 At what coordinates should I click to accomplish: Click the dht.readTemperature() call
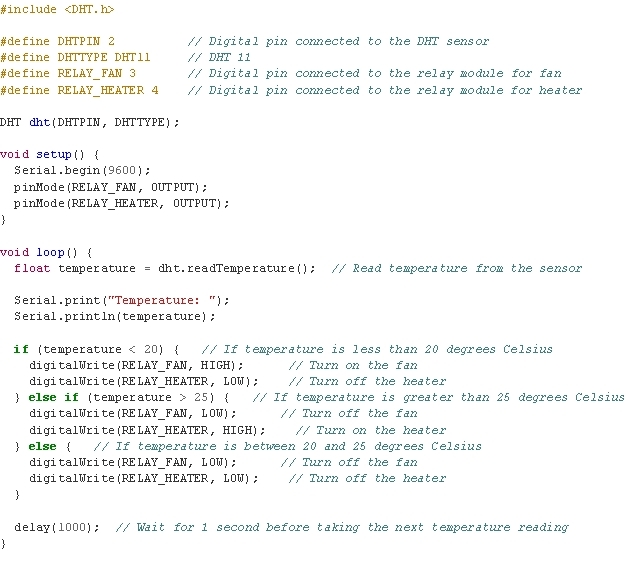click(238, 268)
